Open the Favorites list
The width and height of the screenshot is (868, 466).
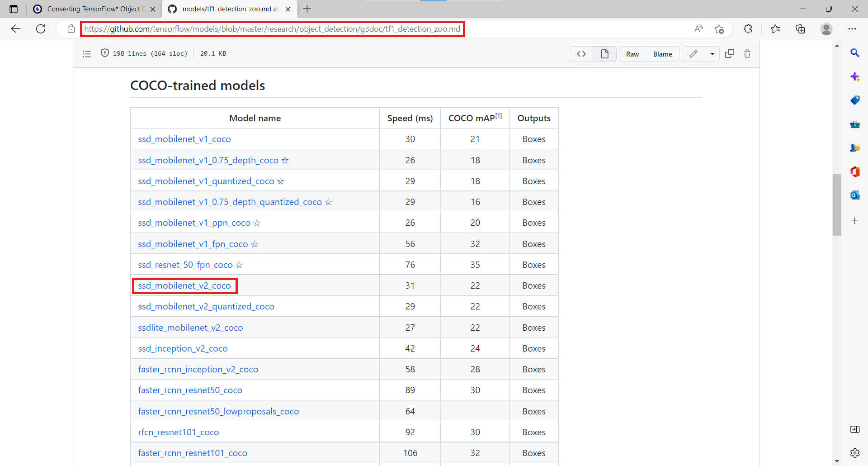pyautogui.click(x=775, y=29)
